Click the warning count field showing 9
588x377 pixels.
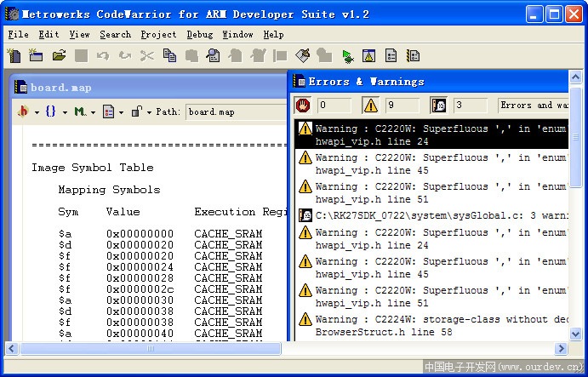(402, 106)
